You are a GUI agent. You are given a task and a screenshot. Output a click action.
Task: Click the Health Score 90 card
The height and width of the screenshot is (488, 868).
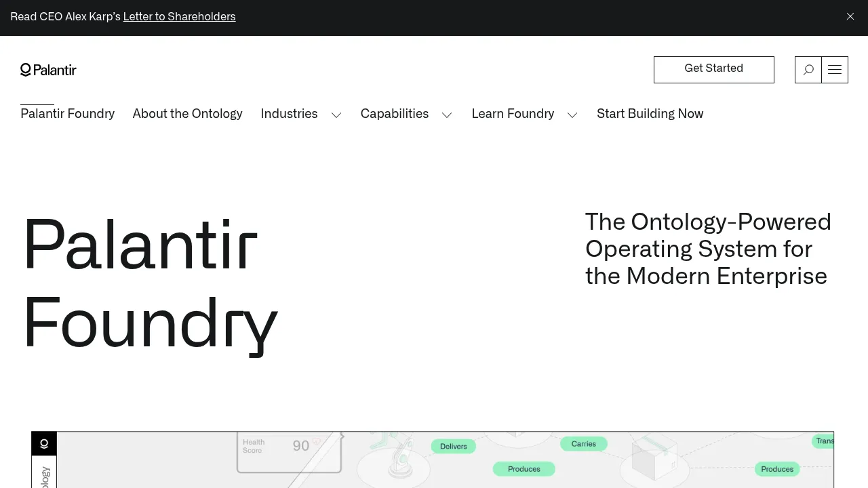[x=290, y=451]
